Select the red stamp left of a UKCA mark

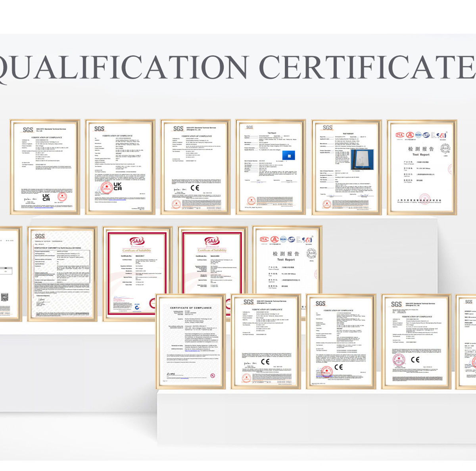(106, 187)
